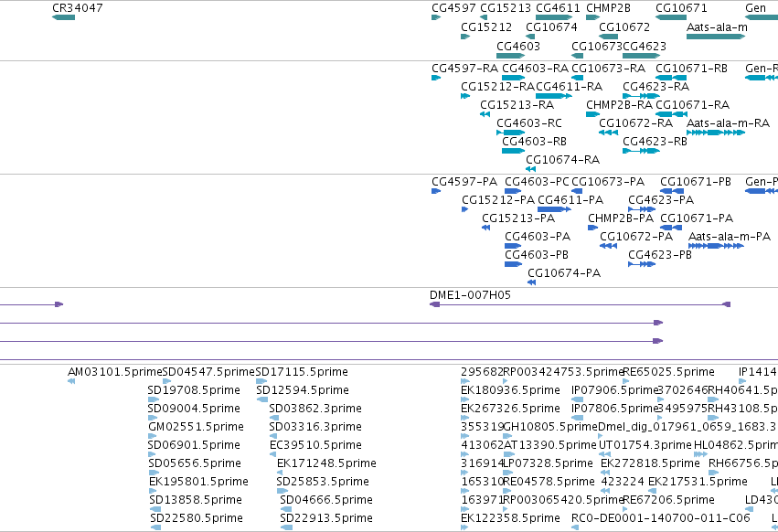Click transcript CG15213-RA

coord(485,114)
